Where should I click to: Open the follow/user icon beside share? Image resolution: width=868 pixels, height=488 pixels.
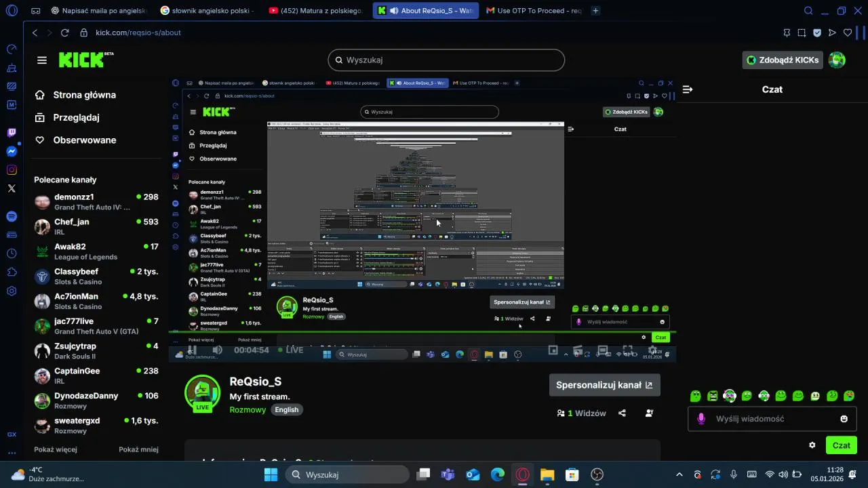[x=650, y=413]
